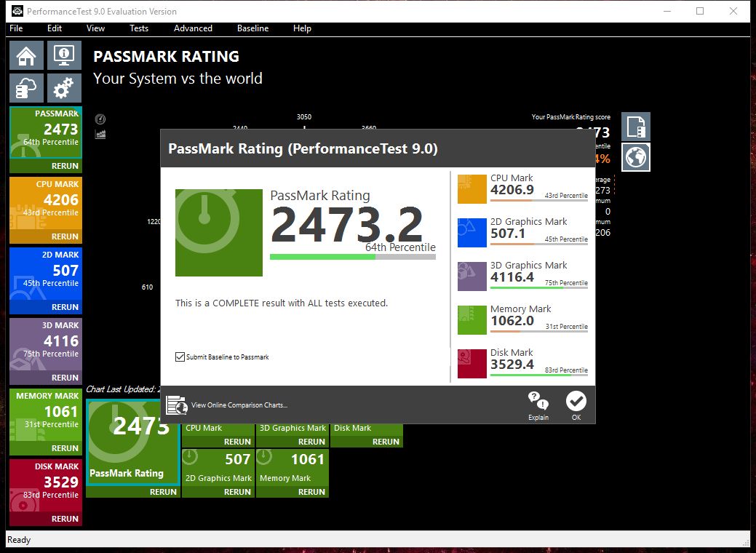Click the 2473.2 PassMark Rating score
This screenshot has width=756, height=553.
coord(346,225)
